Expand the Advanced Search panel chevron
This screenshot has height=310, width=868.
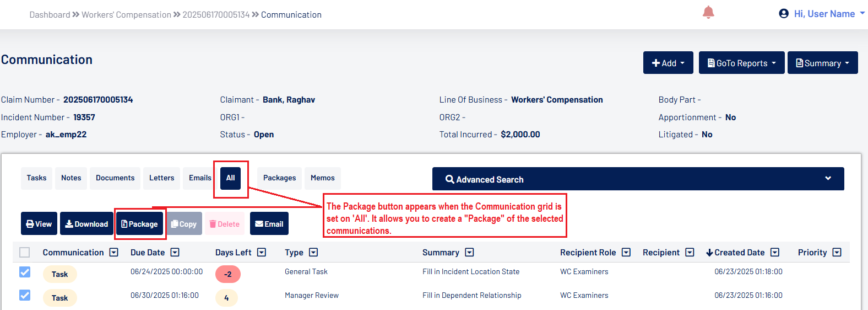(828, 179)
